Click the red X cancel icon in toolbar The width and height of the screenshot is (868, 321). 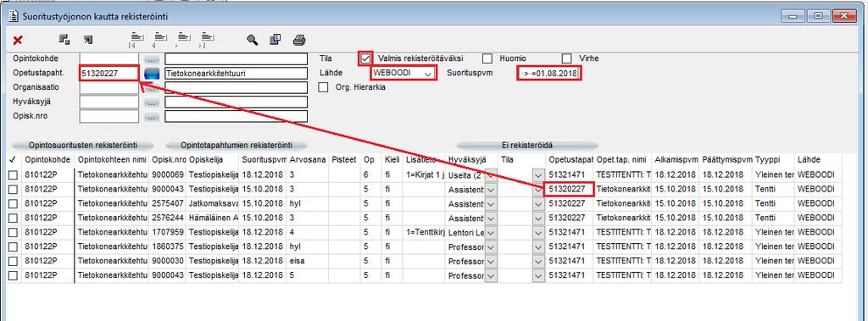(18, 40)
